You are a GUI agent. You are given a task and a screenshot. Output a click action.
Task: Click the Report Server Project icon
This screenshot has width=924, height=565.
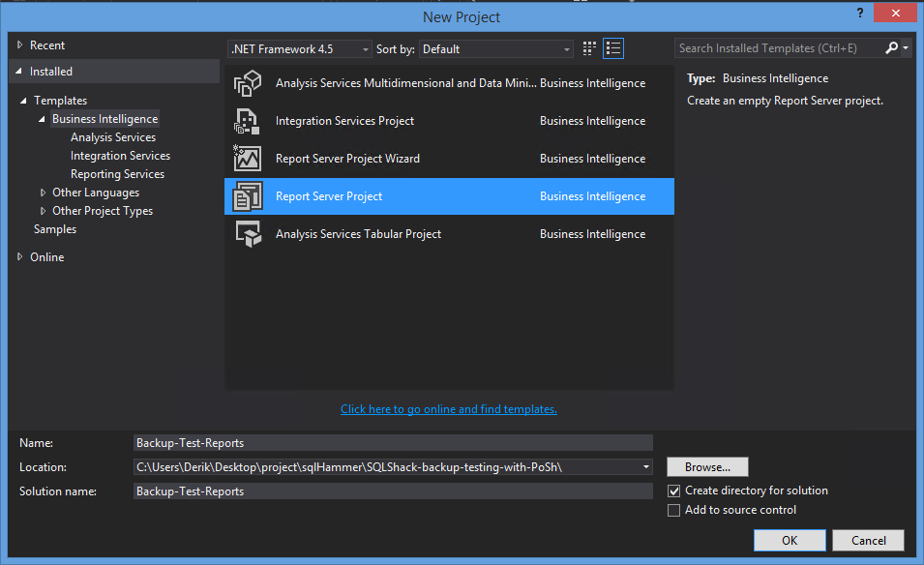249,195
